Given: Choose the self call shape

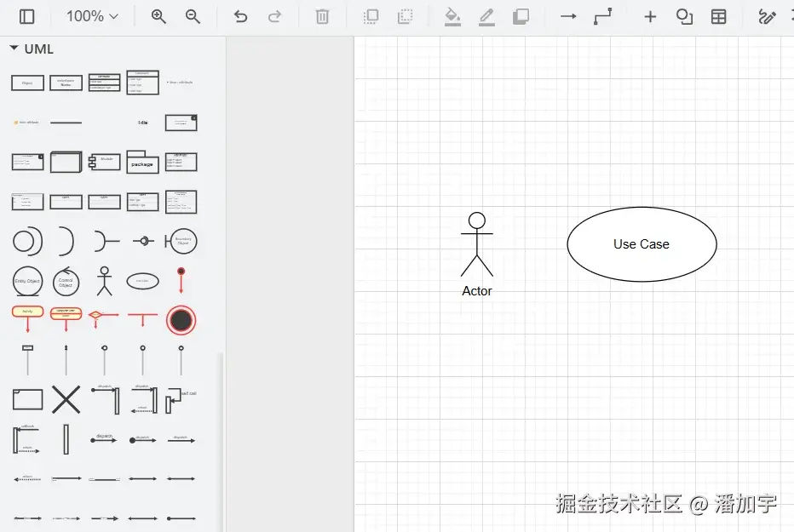Looking at the screenshot, I should point(181,400).
